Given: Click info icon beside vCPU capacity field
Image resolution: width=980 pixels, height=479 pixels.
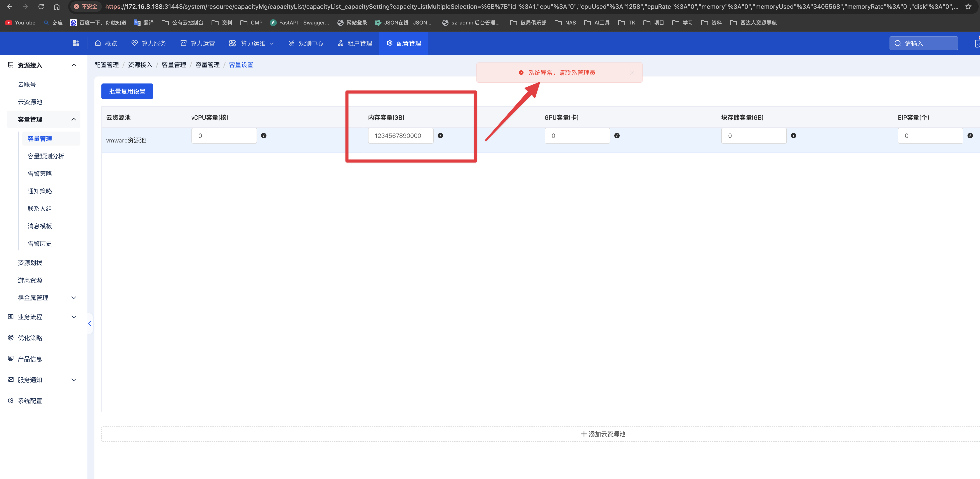Looking at the screenshot, I should [x=264, y=135].
